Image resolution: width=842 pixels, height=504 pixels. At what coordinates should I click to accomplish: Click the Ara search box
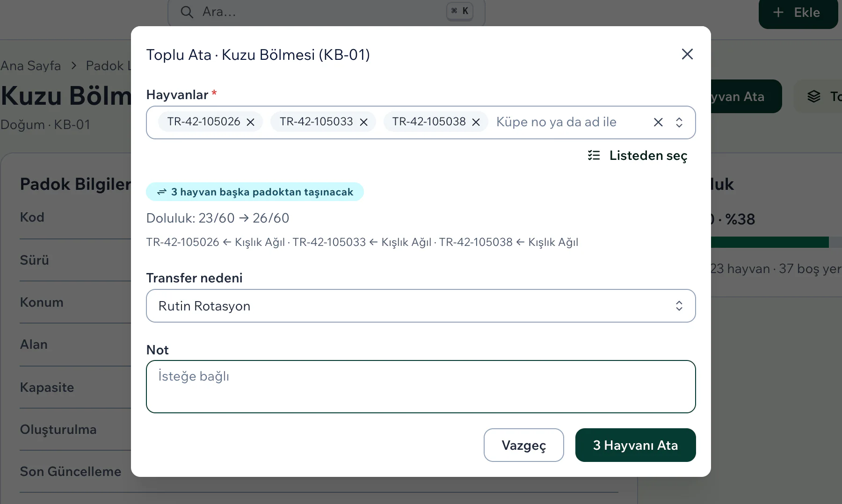click(327, 12)
